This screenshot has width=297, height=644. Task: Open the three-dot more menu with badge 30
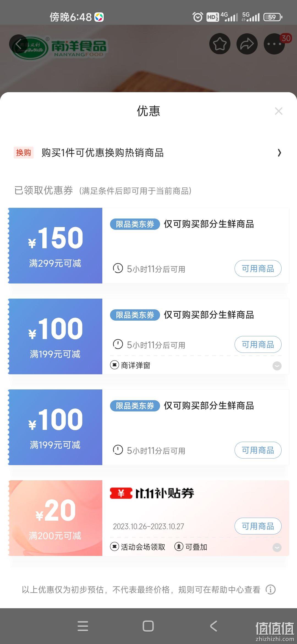click(x=274, y=44)
